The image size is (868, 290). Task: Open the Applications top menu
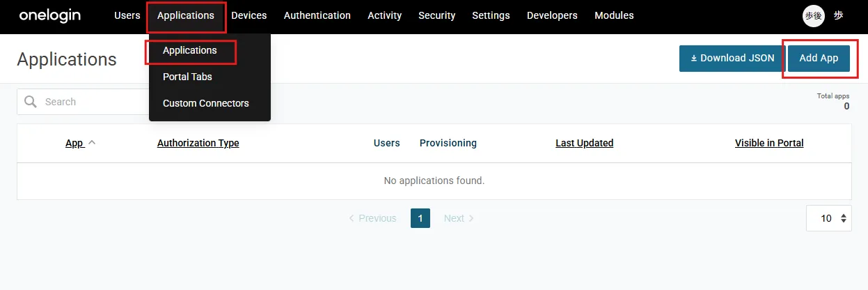pos(186,15)
